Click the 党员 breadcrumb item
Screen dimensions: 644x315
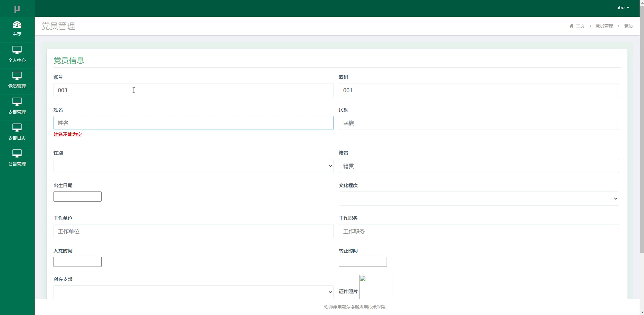(x=629, y=26)
